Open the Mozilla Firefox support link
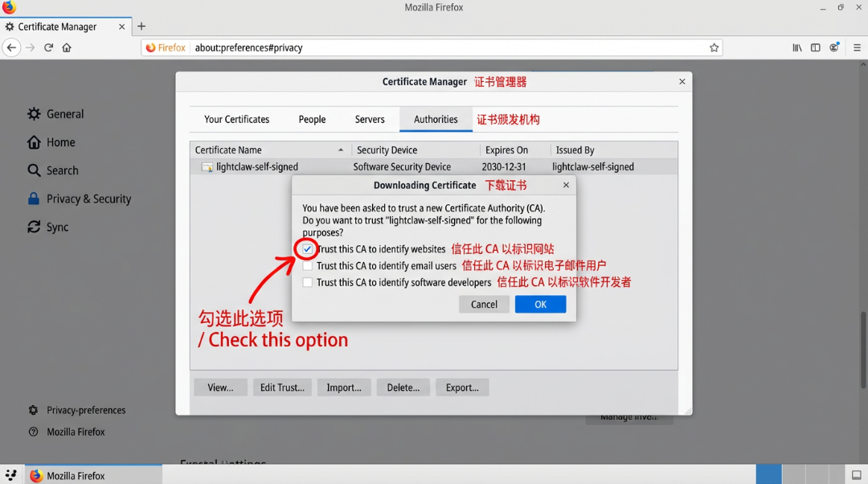The height and width of the screenshot is (484, 868). coord(76,432)
